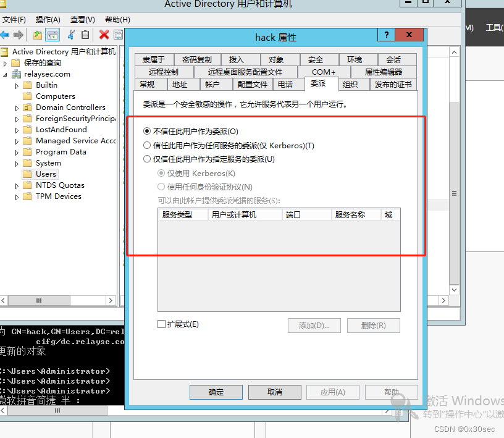Viewport: 504px width, 438px height.
Task: Click the Computers folder icon
Action: point(28,96)
